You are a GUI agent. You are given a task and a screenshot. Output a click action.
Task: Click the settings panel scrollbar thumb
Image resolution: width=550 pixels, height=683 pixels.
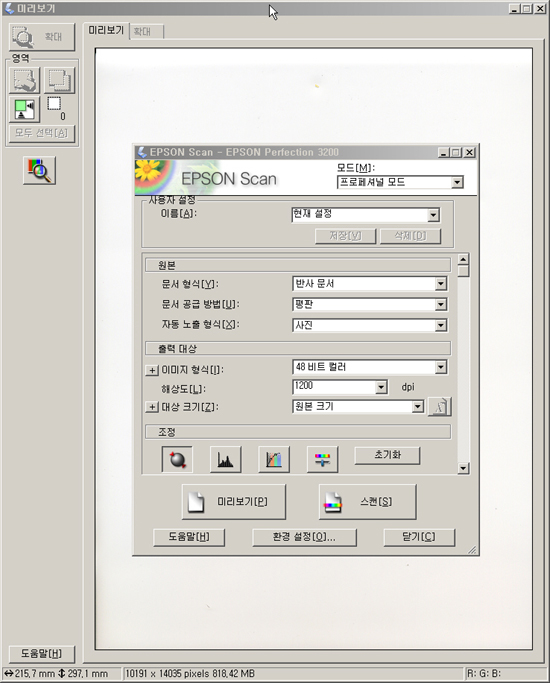(x=463, y=271)
